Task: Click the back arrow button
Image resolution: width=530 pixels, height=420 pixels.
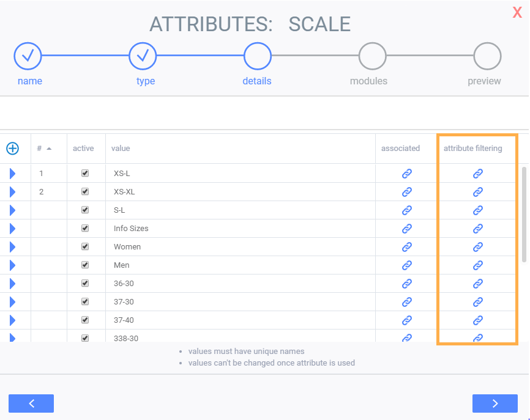Action: 31,403
